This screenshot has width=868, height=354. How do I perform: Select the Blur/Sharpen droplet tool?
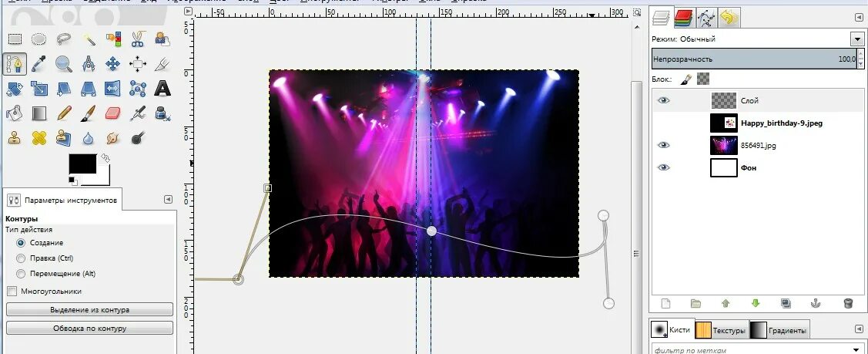(89, 137)
